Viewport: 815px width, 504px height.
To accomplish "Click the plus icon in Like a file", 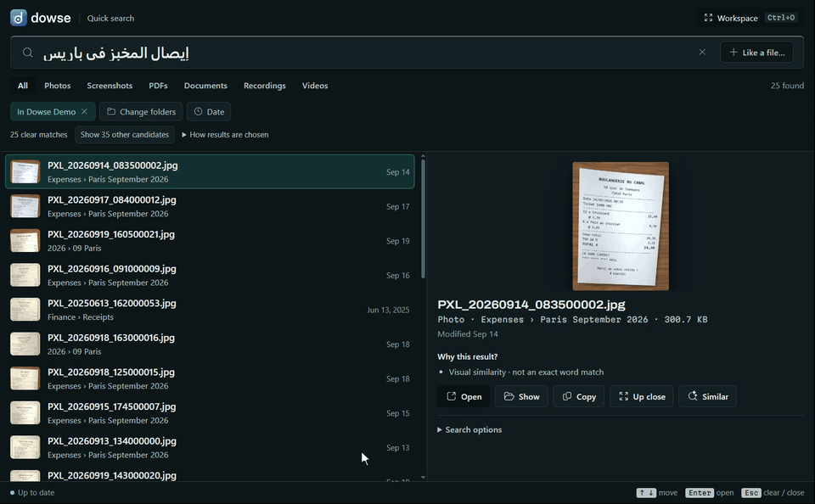I will click(x=733, y=52).
